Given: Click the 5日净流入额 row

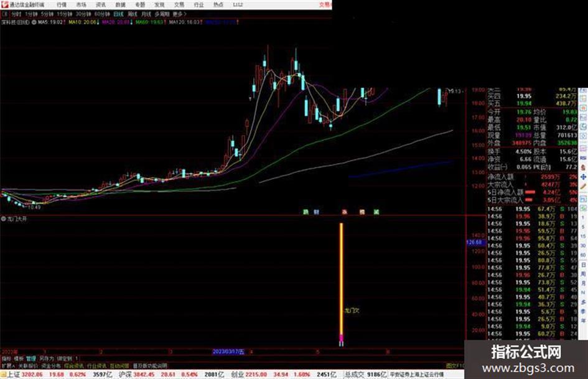Looking at the screenshot, I should (x=533, y=192).
